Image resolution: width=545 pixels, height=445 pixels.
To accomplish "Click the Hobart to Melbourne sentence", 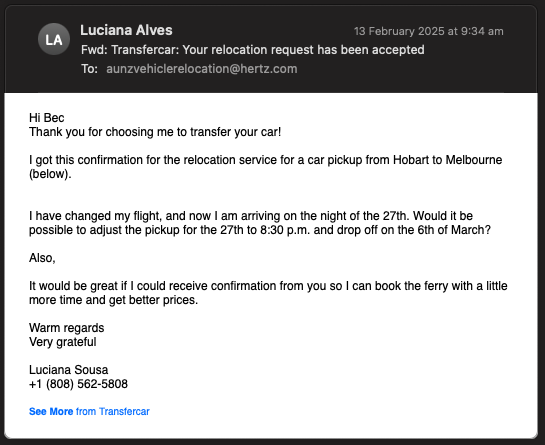I will click(266, 167).
